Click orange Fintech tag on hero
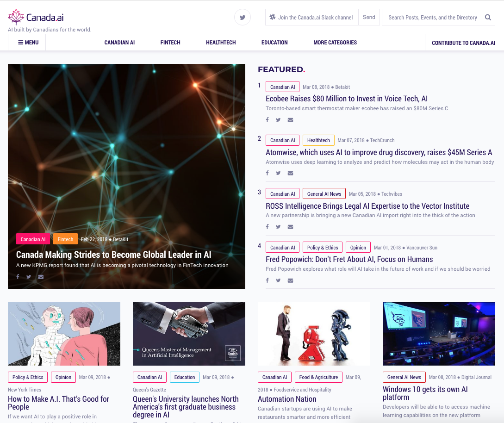Viewport: 504px width, 423px height. 65,239
